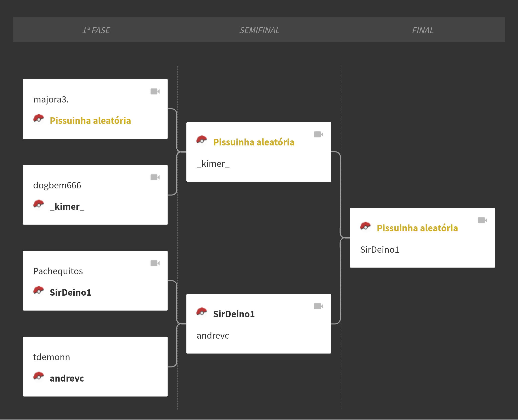
Task: Click Pokéball icon beside Pissuinha aleatória in final
Action: click(365, 226)
